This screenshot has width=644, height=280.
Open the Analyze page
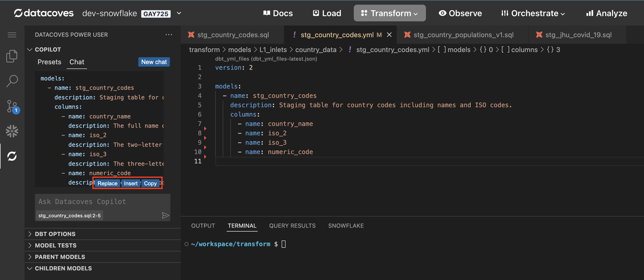point(606,13)
